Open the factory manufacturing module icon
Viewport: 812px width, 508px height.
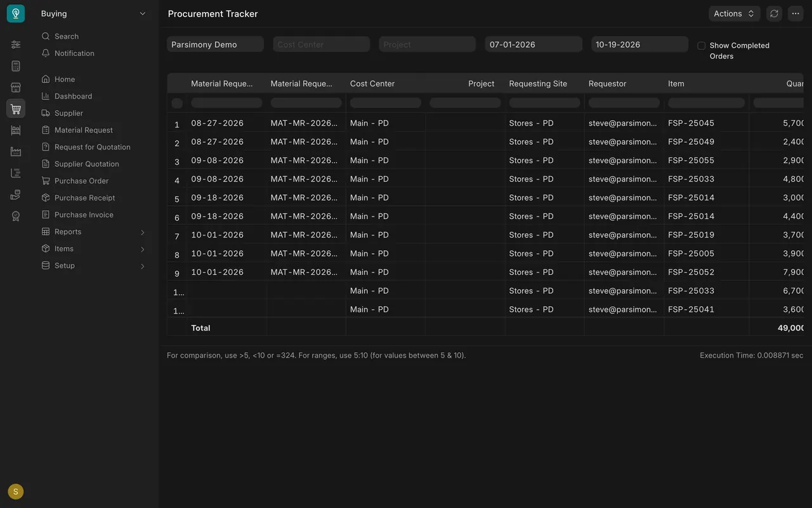pos(16,152)
